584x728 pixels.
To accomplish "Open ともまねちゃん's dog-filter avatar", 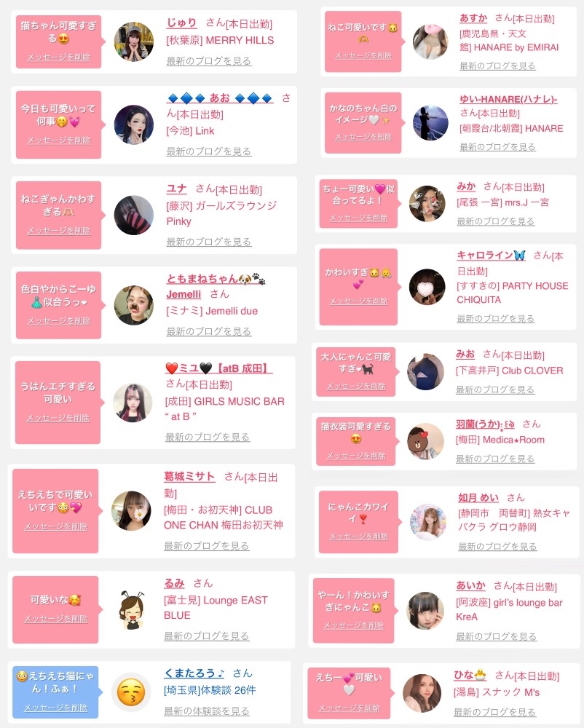I will tap(134, 305).
